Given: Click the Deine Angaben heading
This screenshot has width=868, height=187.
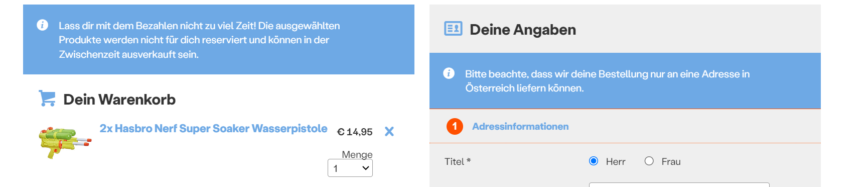Looking at the screenshot, I should (x=523, y=30).
